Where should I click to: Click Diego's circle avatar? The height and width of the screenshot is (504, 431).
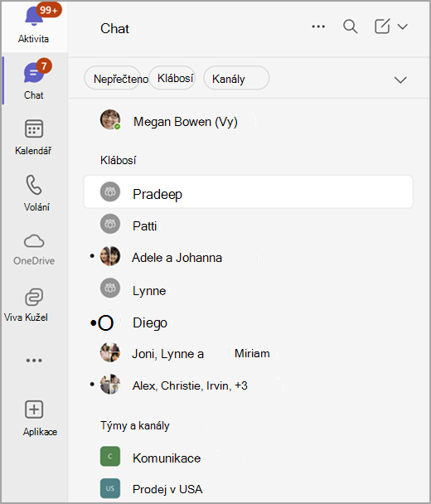pyautogui.click(x=106, y=322)
